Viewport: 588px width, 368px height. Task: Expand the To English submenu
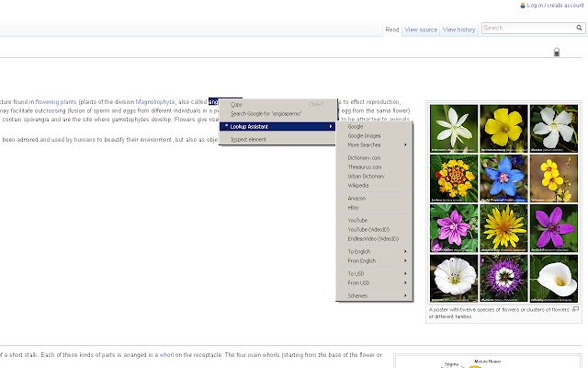(x=374, y=251)
